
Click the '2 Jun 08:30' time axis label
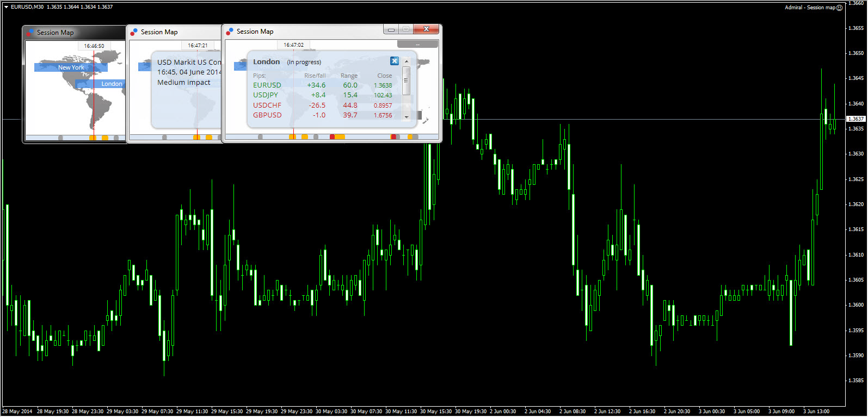(572, 412)
